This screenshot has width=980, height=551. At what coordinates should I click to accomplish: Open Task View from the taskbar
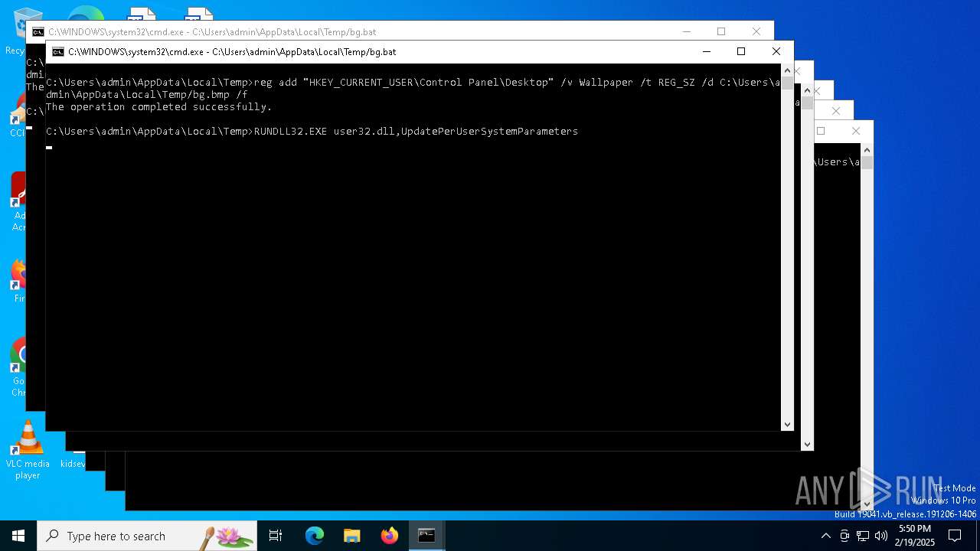pyautogui.click(x=276, y=536)
